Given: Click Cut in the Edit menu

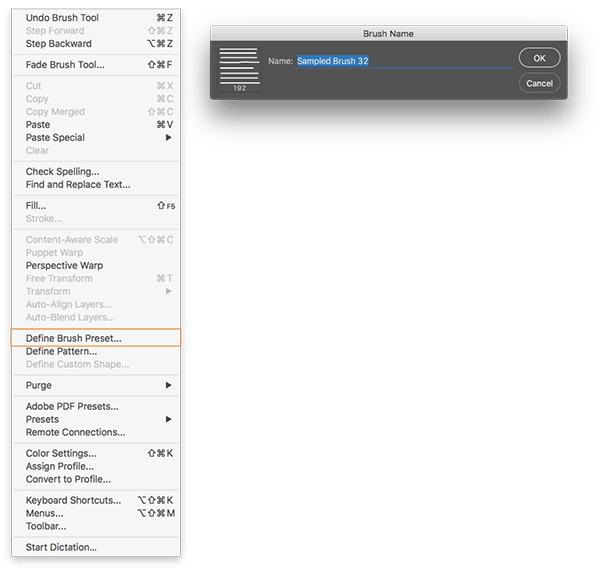Looking at the screenshot, I should point(96,86).
